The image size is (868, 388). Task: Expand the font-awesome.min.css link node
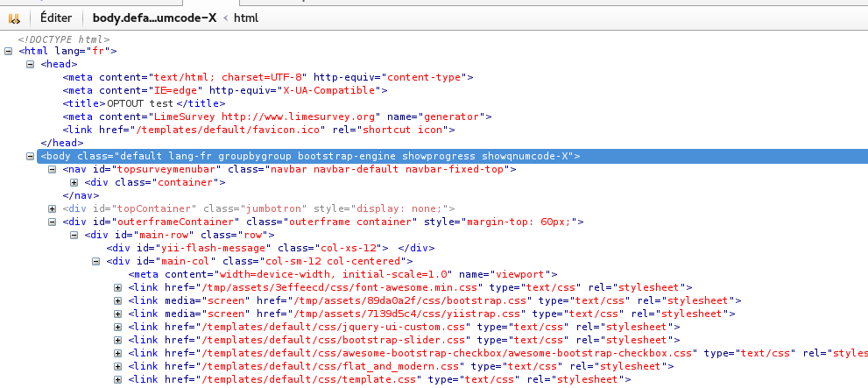pos(118,287)
